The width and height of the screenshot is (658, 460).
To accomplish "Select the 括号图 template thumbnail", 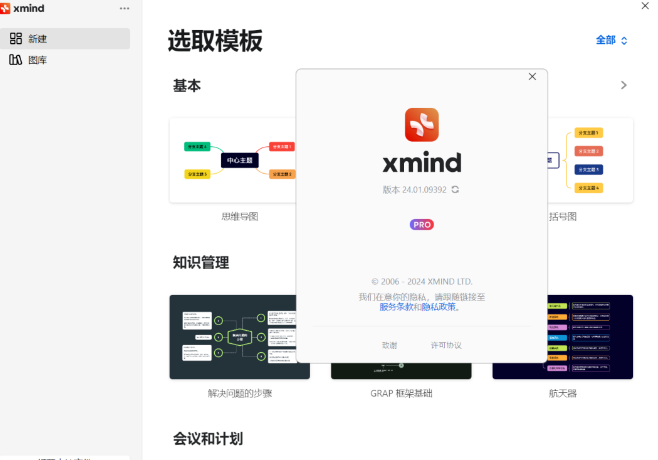I will point(590,161).
